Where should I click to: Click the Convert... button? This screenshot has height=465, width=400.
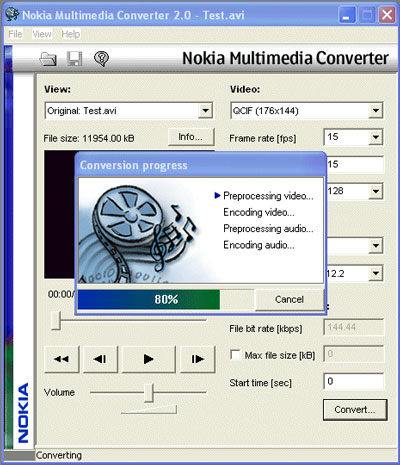pos(355,410)
